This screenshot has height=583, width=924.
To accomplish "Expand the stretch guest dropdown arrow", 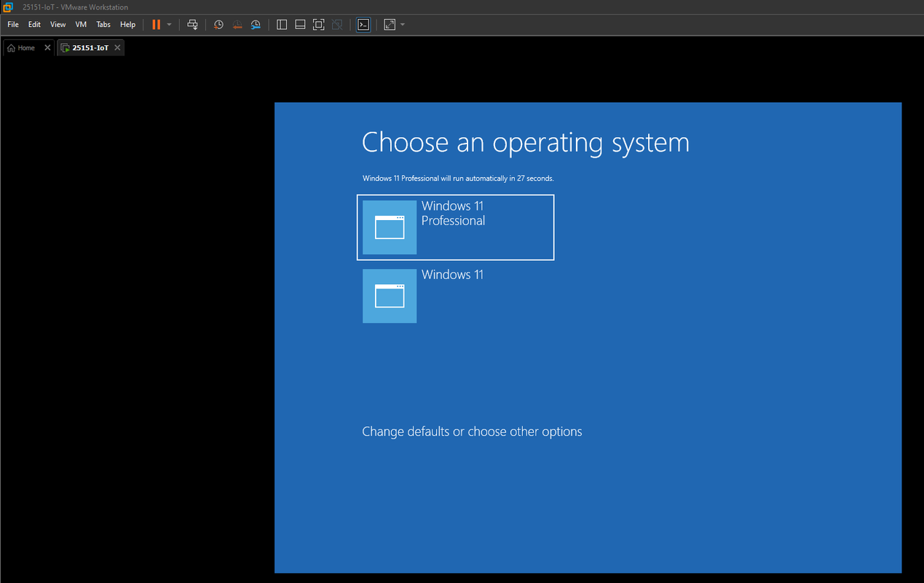I will (x=403, y=24).
